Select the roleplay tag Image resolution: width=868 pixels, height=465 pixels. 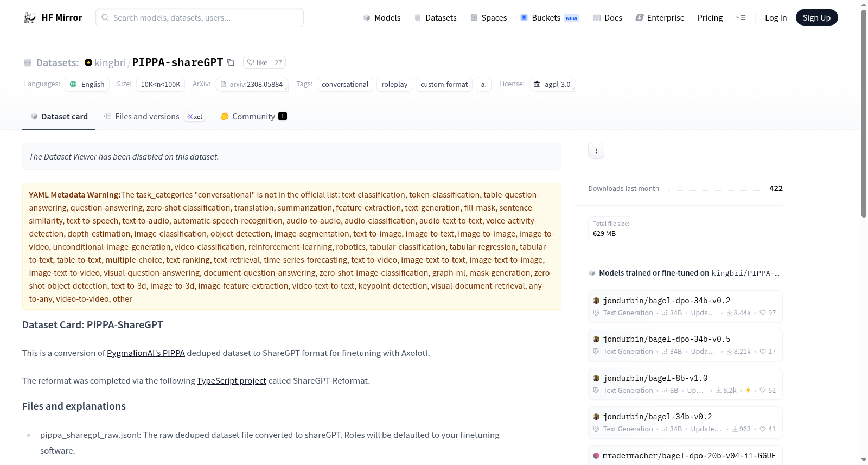point(394,84)
